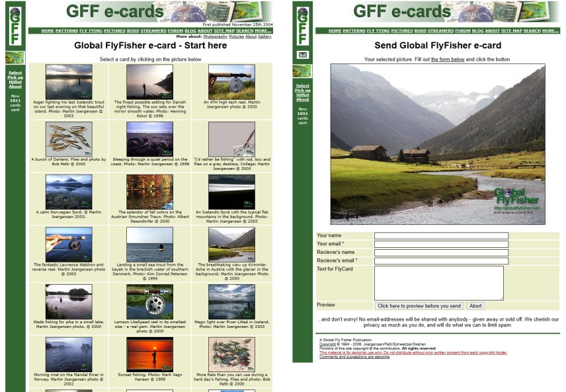Pick the Lawrence Waldron anti reverse reel picture
Image resolution: width=566 pixels, height=392 pixels.
69,245
